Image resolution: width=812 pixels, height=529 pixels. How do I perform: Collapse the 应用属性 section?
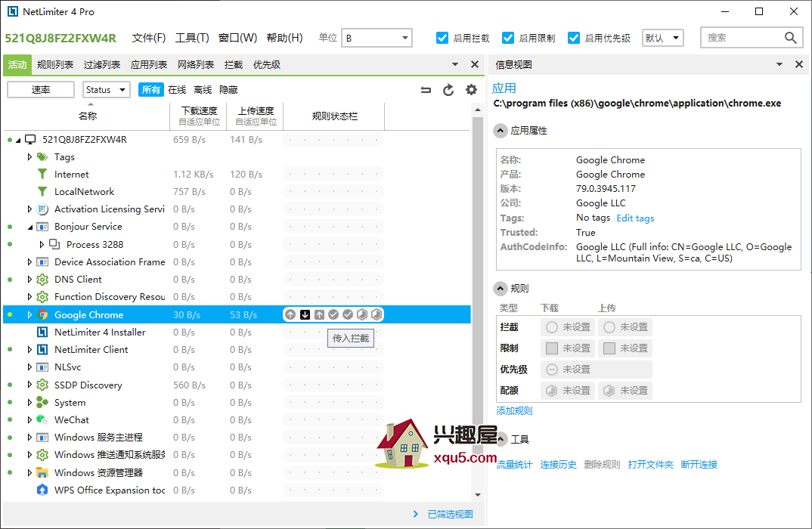[500, 131]
